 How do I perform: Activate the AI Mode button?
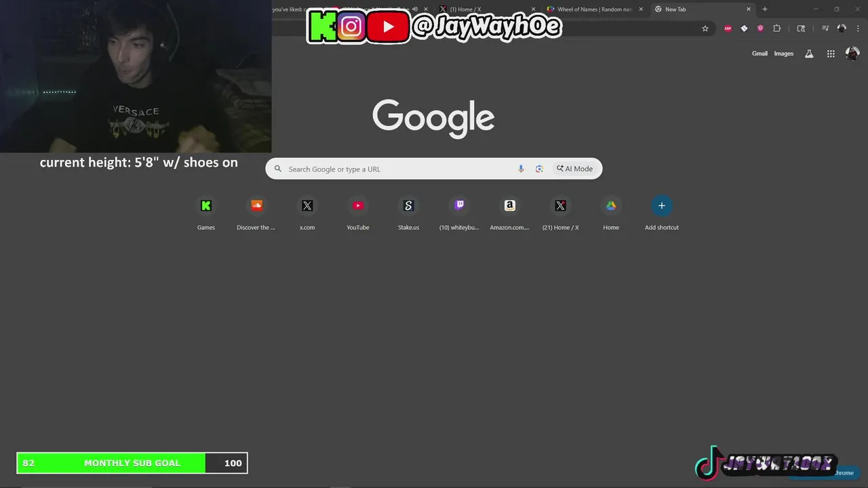(x=575, y=169)
